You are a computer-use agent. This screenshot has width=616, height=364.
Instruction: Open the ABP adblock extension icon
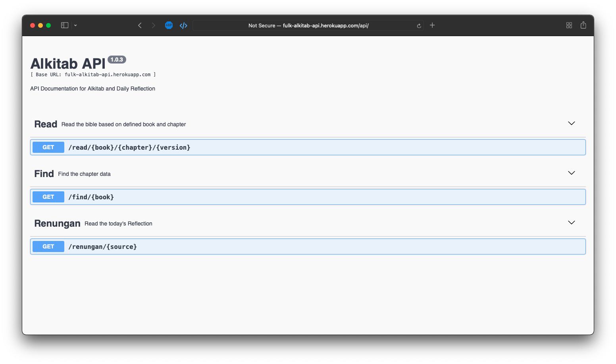[x=169, y=25]
